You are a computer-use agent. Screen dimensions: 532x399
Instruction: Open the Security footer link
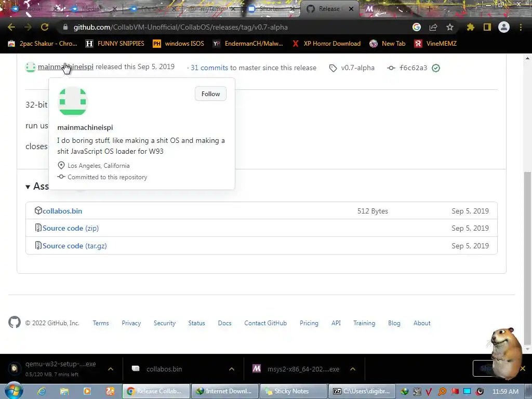pyautogui.click(x=165, y=323)
